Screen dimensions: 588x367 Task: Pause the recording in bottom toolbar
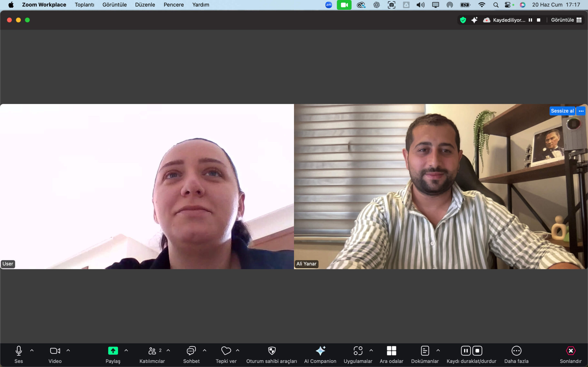[x=466, y=351]
